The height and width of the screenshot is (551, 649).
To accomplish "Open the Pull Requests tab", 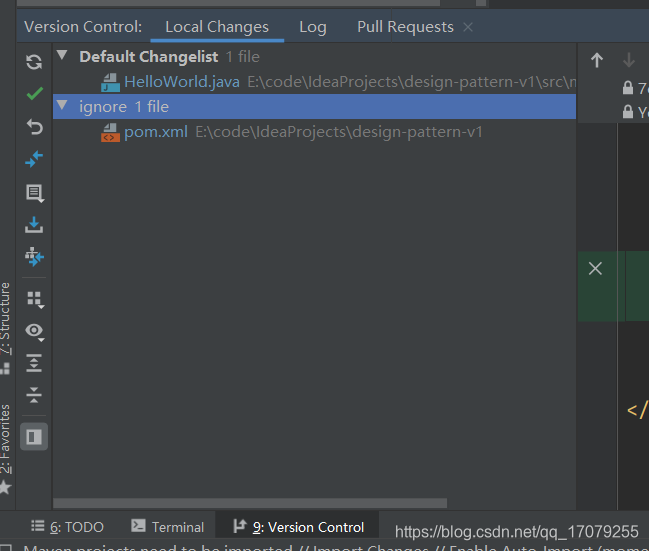I will click(x=405, y=27).
